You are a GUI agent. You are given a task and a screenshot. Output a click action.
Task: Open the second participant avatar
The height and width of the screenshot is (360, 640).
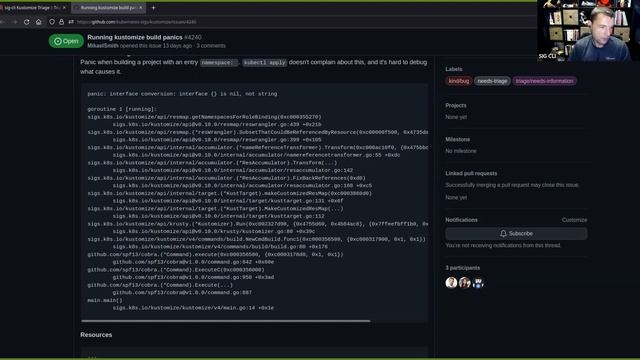[464, 282]
